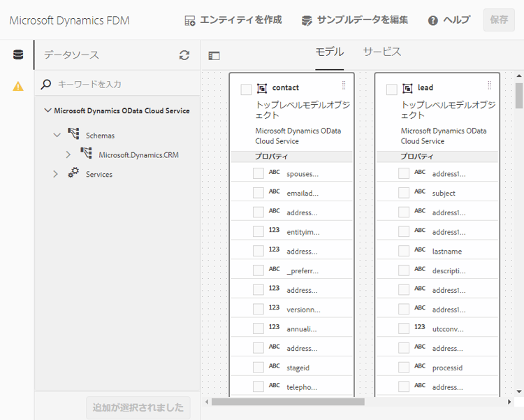
Task: Click the scroll left arrow
Action: point(207,402)
